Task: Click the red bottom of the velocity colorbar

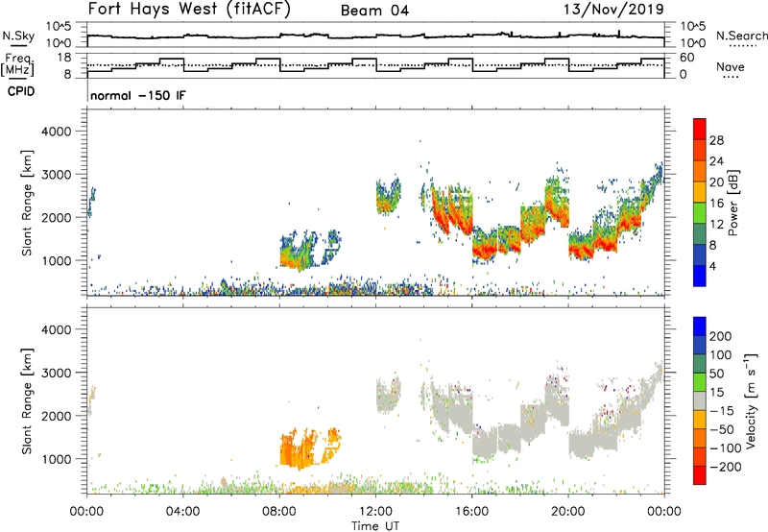Action: click(x=700, y=475)
